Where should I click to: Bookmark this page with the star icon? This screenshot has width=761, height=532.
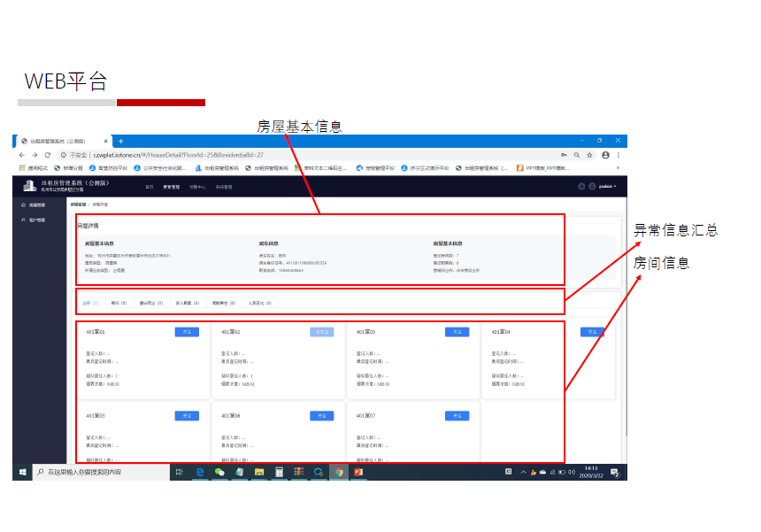[589, 154]
